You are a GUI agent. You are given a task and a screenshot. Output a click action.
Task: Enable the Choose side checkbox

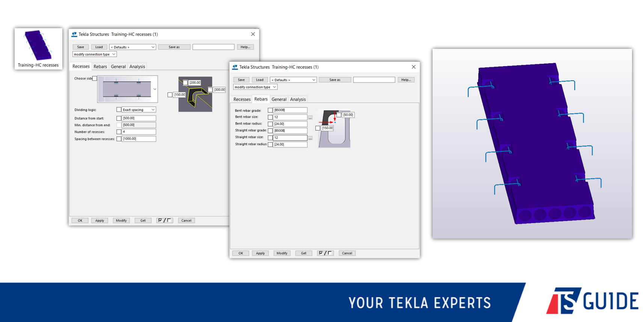click(x=95, y=79)
